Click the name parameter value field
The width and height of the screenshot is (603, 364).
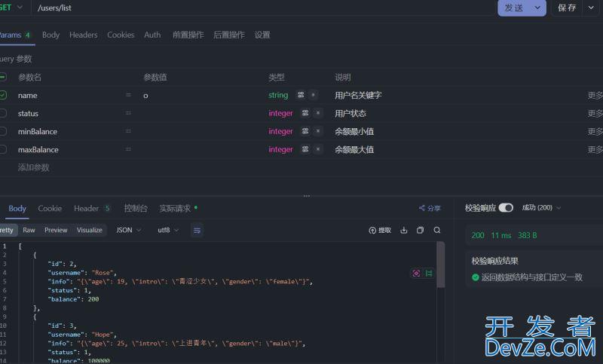[x=203, y=95]
